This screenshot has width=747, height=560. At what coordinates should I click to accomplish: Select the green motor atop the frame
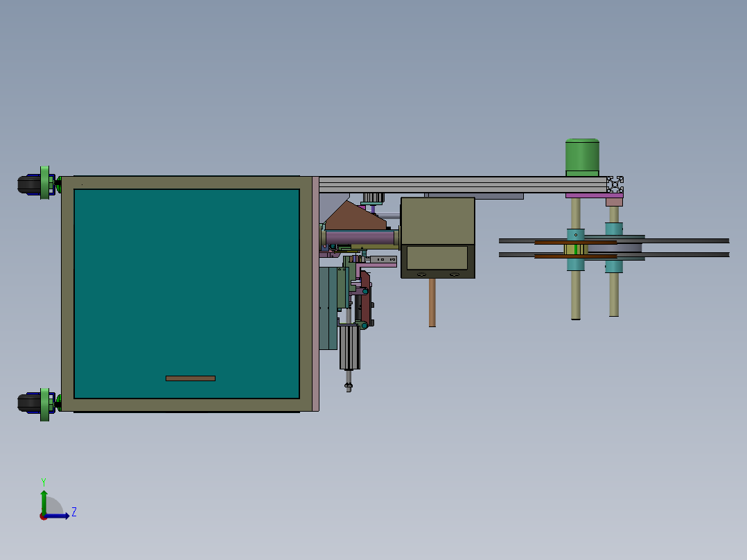tap(581, 154)
